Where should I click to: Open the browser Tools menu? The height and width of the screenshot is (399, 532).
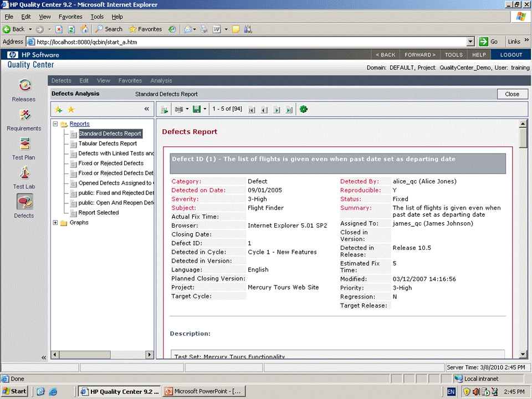[97, 17]
